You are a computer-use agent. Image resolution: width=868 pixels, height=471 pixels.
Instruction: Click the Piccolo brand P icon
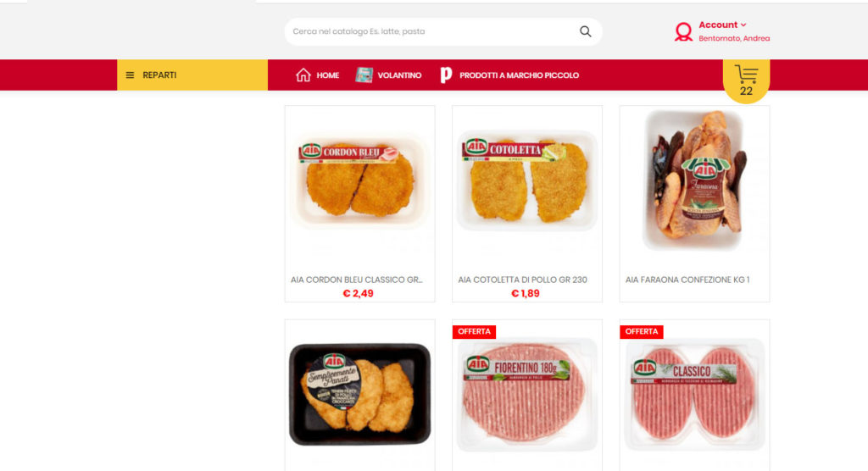pos(446,75)
